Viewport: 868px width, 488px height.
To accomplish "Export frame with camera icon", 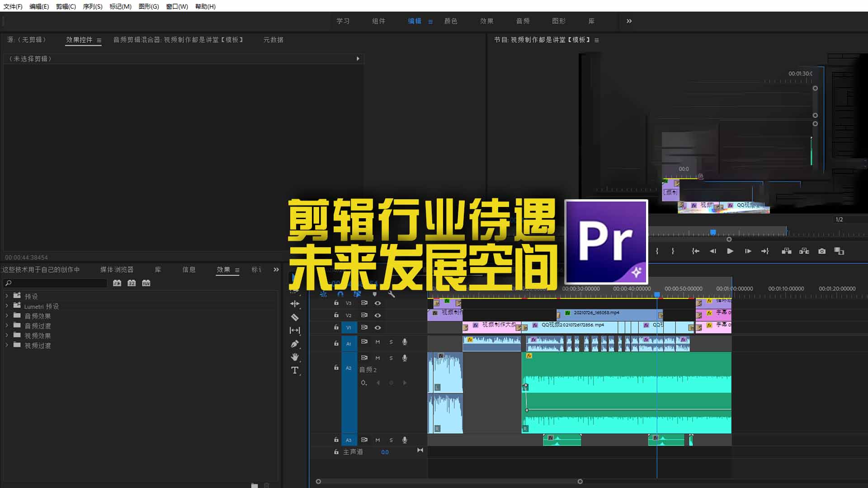I will tap(822, 251).
